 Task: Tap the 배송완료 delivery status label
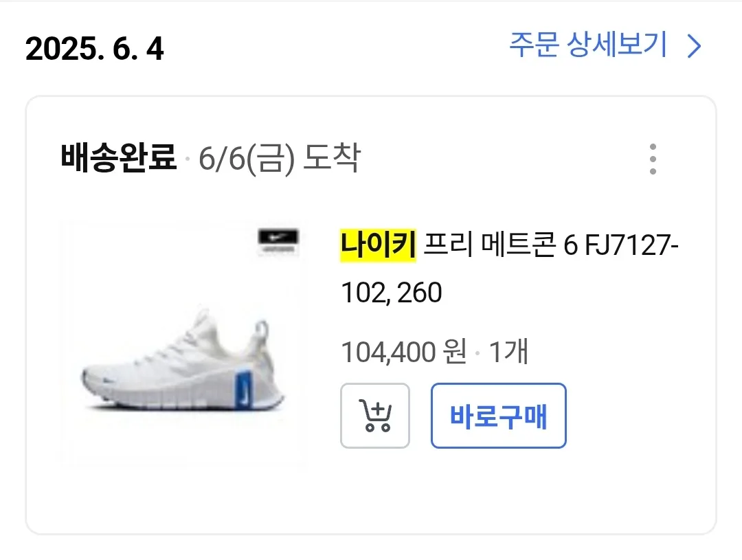118,159
